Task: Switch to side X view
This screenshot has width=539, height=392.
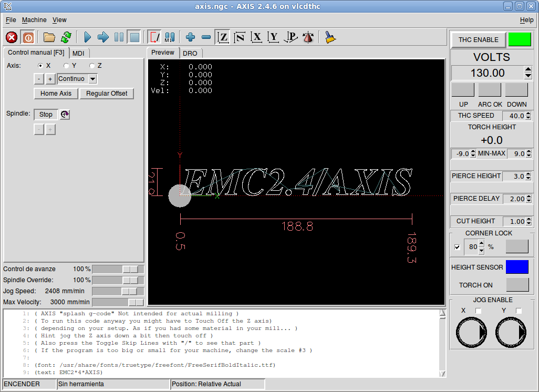Action: pyautogui.click(x=256, y=37)
